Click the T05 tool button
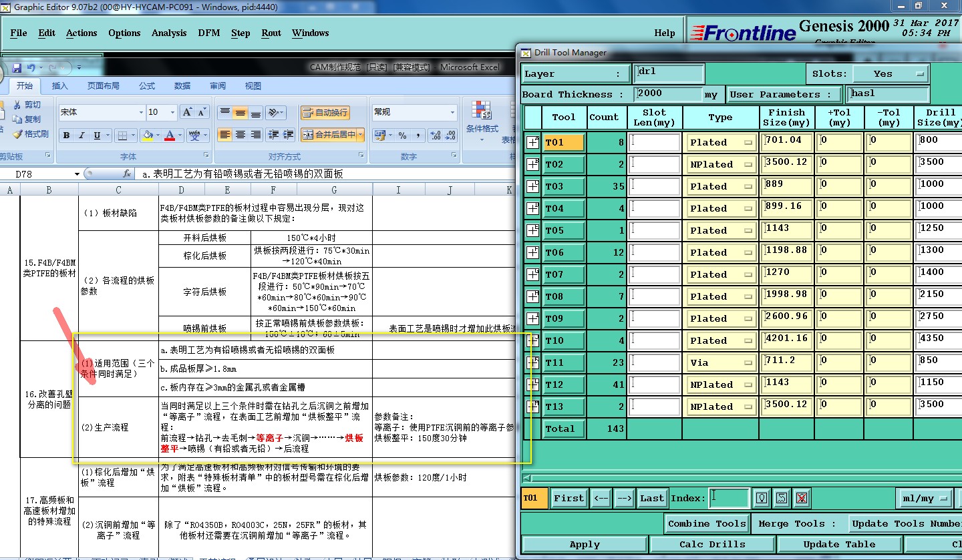 [x=564, y=230]
